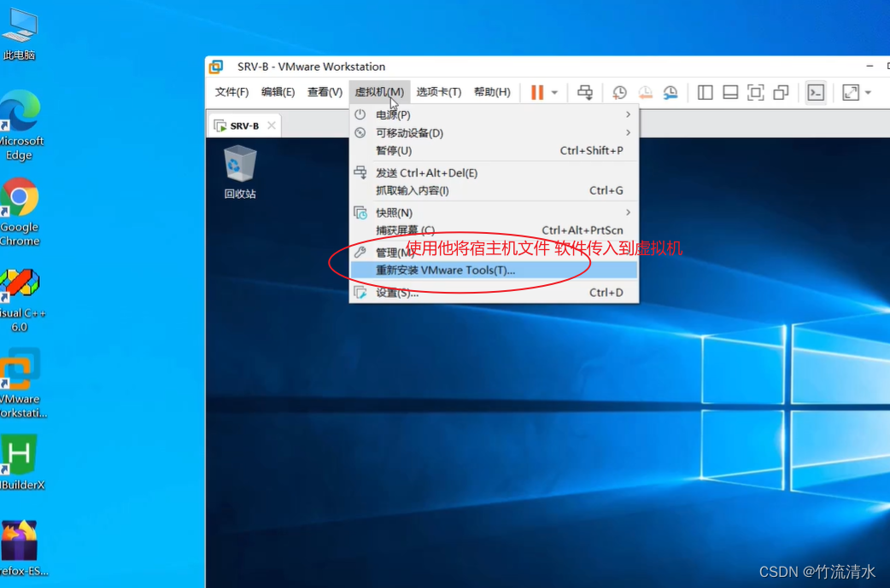Open snapshot manager toolbar icon

(670, 92)
